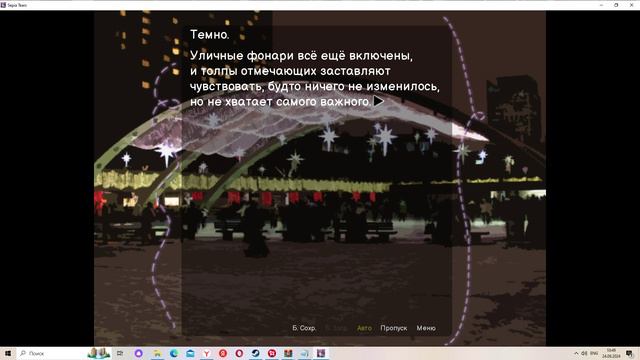
Task: Click the red circular app icon after Steam
Action: tap(272, 353)
